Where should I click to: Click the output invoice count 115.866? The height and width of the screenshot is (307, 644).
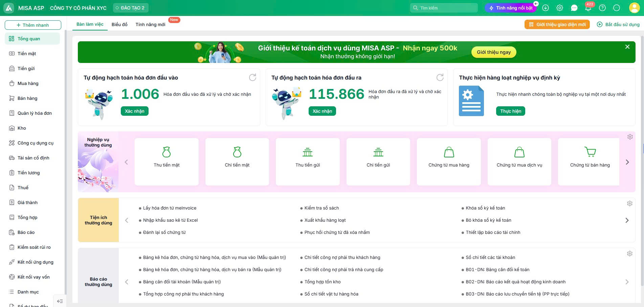[x=337, y=94]
